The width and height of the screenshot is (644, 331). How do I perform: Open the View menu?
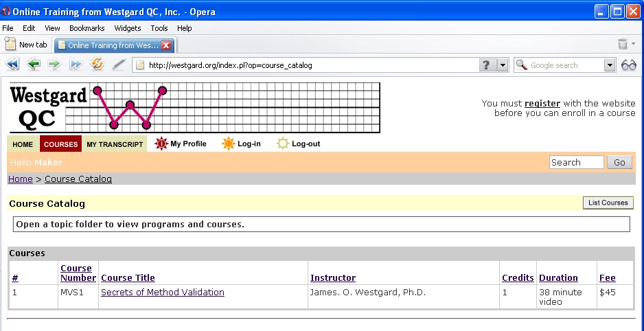[x=52, y=28]
